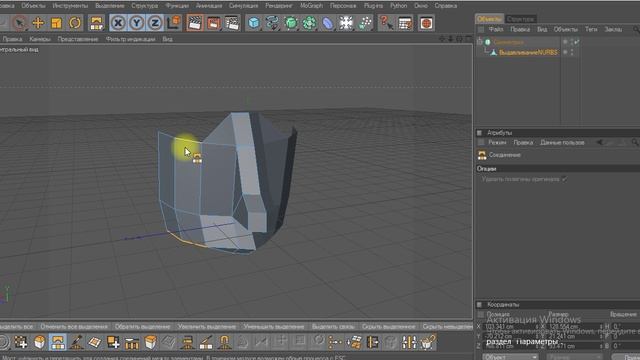Click the X position field 103.343 cm
Screen dimensions: 640x360
coord(509,327)
